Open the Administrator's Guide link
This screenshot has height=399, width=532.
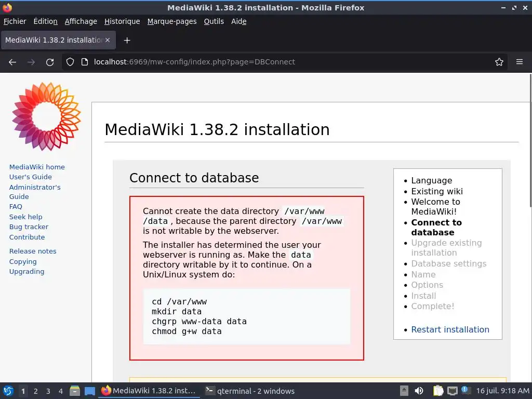click(35, 192)
